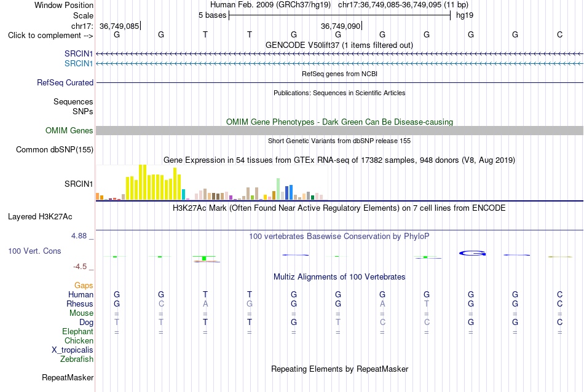Click the -4.5 lower PhyloP scale value
Viewport: 584px width, 392px height.
coord(80,267)
